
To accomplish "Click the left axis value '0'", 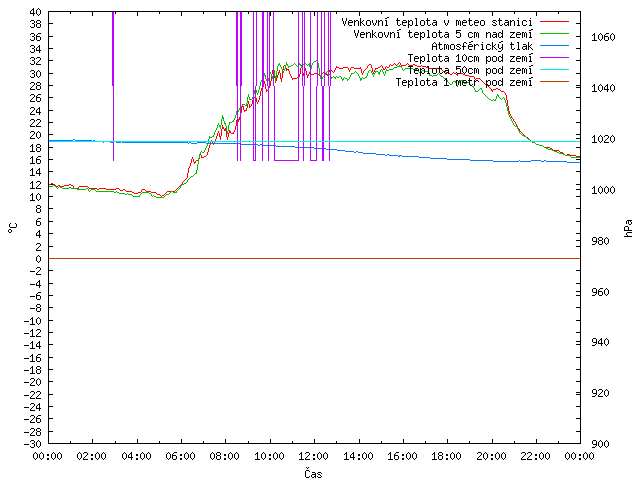I will [38, 259].
